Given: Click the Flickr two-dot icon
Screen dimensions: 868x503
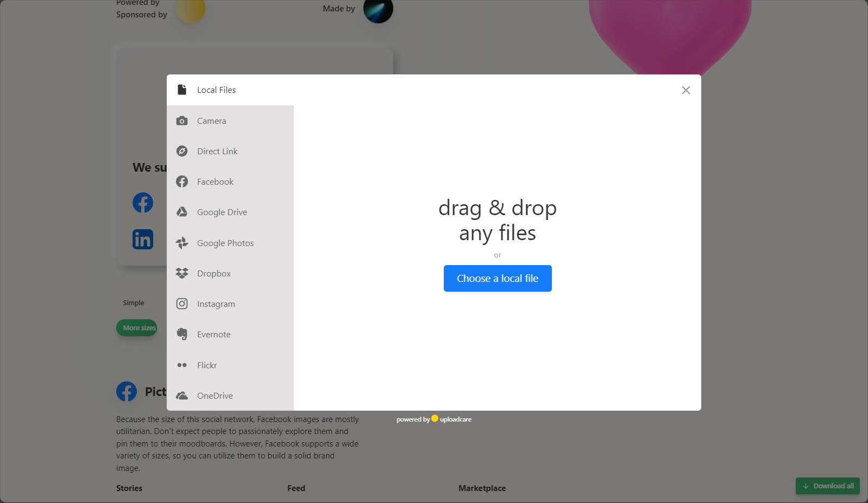Looking at the screenshot, I should coord(182,365).
